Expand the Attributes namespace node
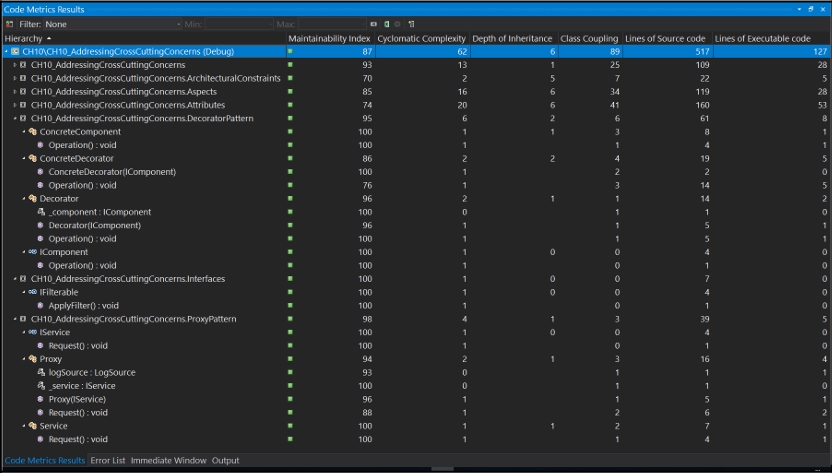This screenshot has width=832, height=475. 15,105
